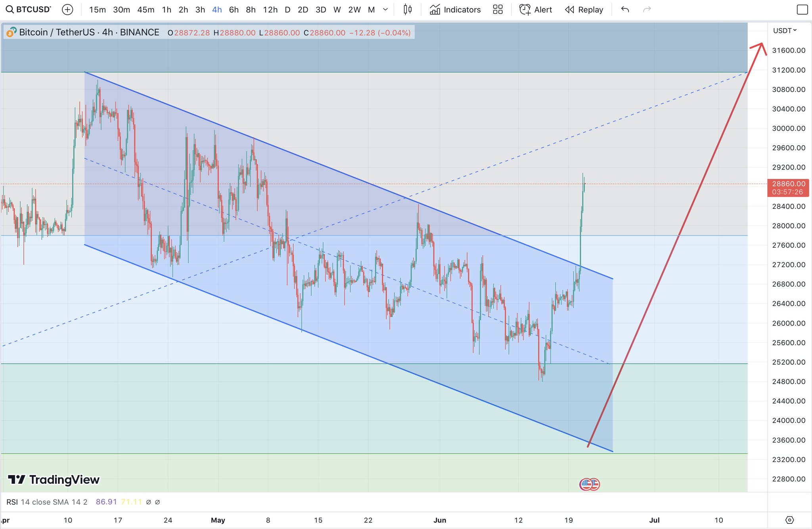Click the Bitcoin / TetherUS chart title
812x529 pixels.
(89, 33)
